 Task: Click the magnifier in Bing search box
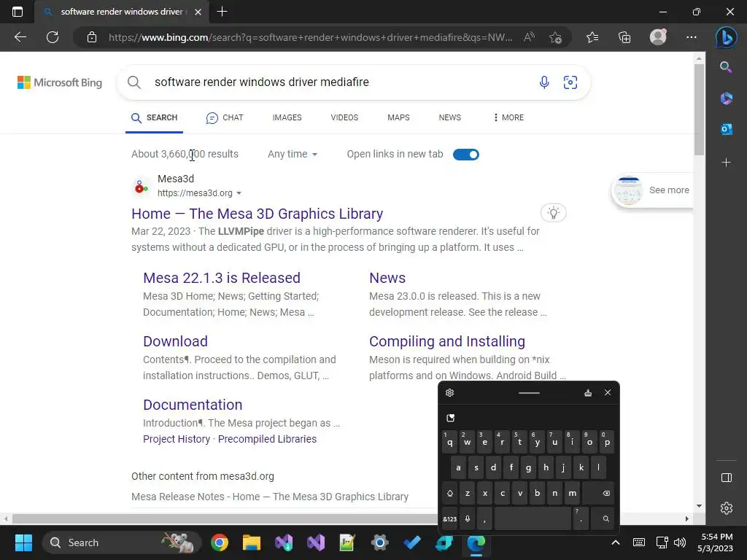click(134, 82)
